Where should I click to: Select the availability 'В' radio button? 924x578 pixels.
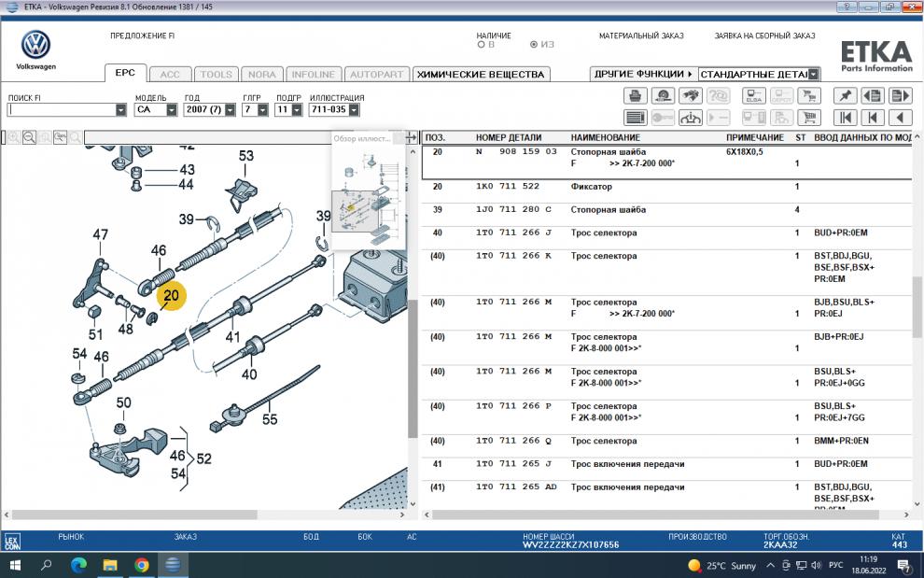point(481,44)
